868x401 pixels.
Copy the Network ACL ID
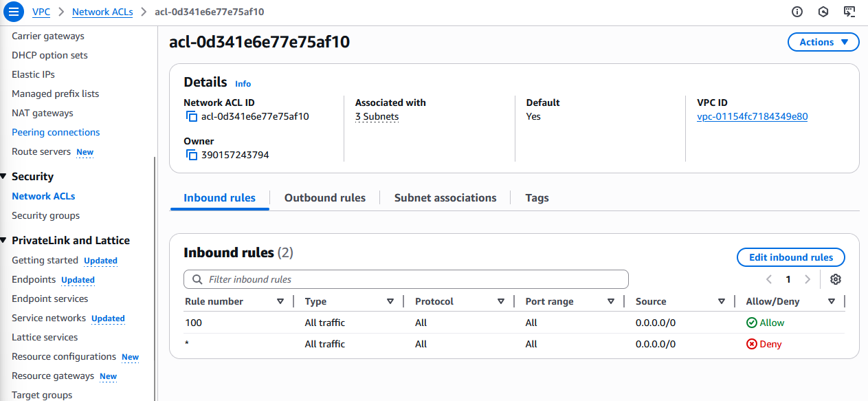[192, 117]
